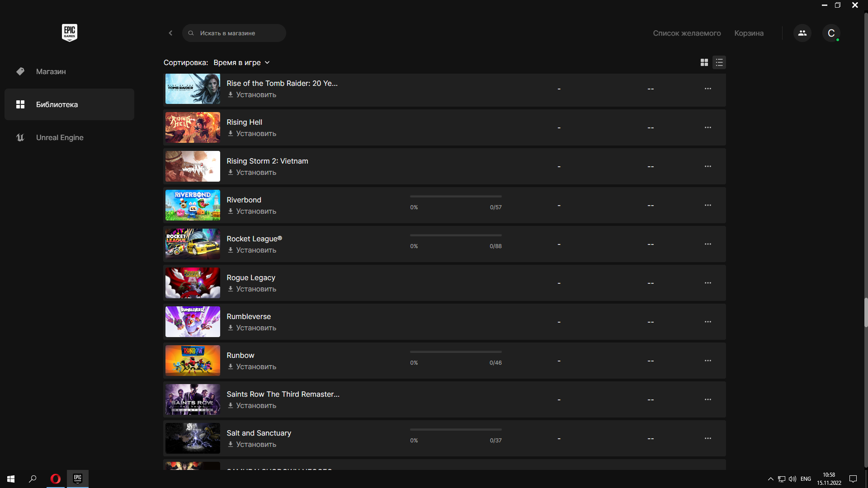Click the Salt and Sanctuary cover thumbnail
The height and width of the screenshot is (488, 868).
193,438
